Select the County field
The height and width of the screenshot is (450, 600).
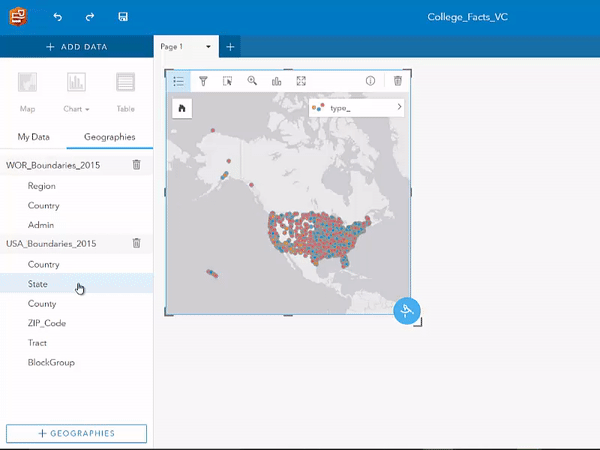[x=42, y=304]
